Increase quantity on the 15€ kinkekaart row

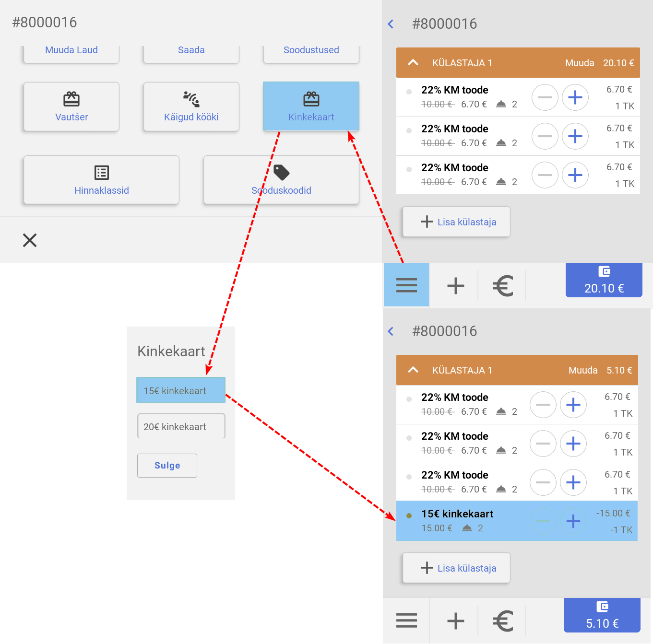tap(573, 521)
